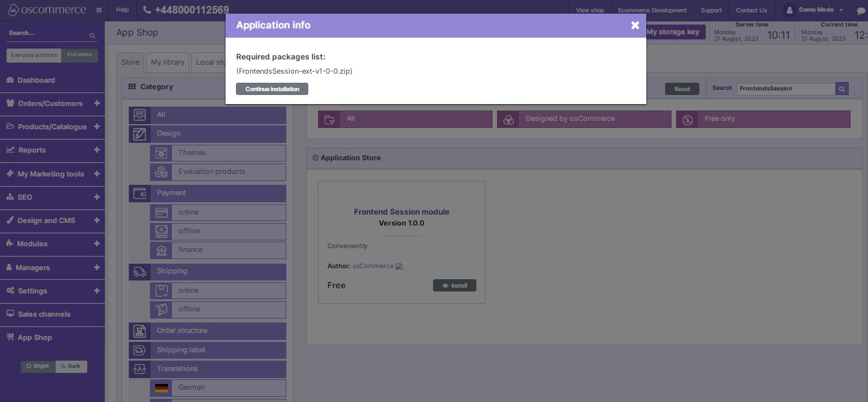Click the search field containing FrontendsSession

[x=785, y=89]
